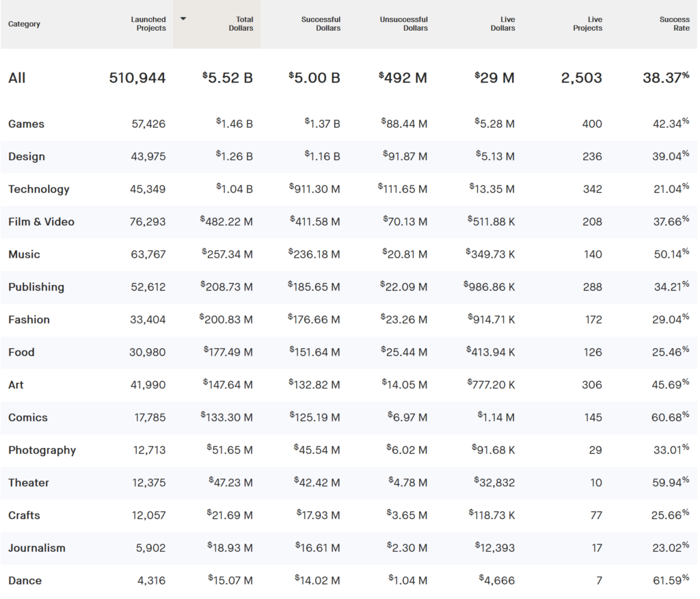700x599 pixels.
Task: Open the Dance category
Action: pyautogui.click(x=25, y=581)
